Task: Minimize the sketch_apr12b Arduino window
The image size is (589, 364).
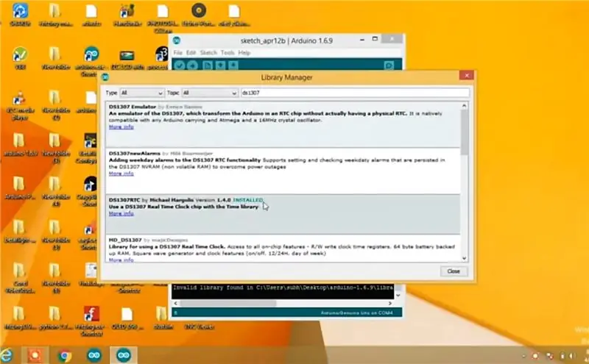Action: [362, 40]
